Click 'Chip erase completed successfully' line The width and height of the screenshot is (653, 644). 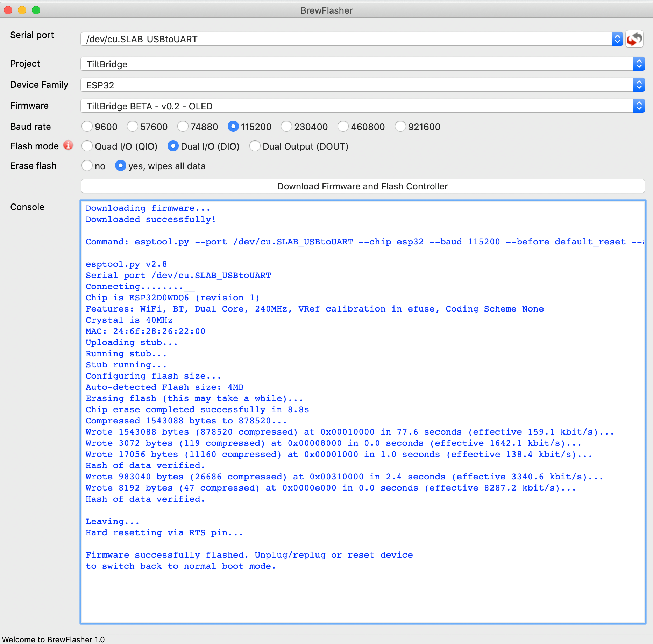pyautogui.click(x=197, y=410)
